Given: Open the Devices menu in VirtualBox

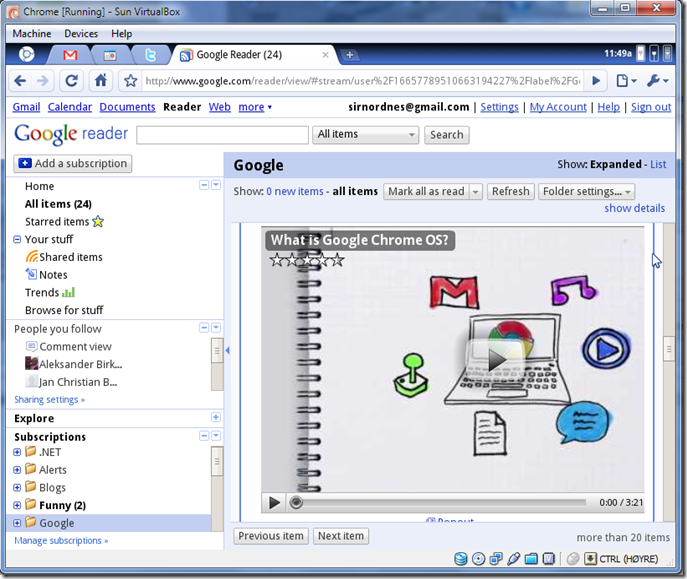Looking at the screenshot, I should click(81, 33).
